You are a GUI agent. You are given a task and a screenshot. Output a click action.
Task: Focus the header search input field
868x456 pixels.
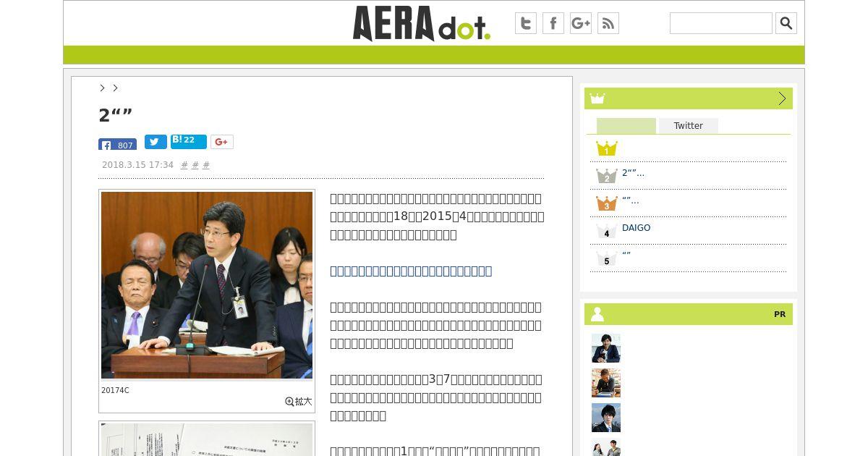[x=721, y=23]
